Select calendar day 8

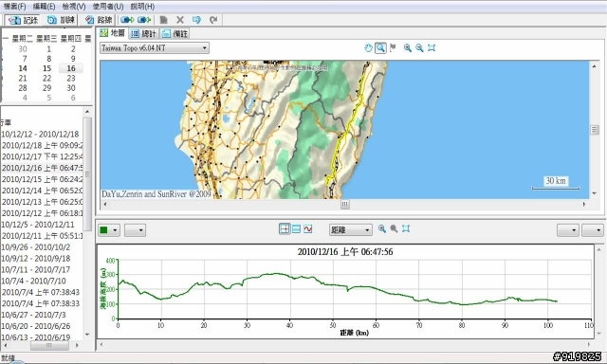(x=48, y=59)
